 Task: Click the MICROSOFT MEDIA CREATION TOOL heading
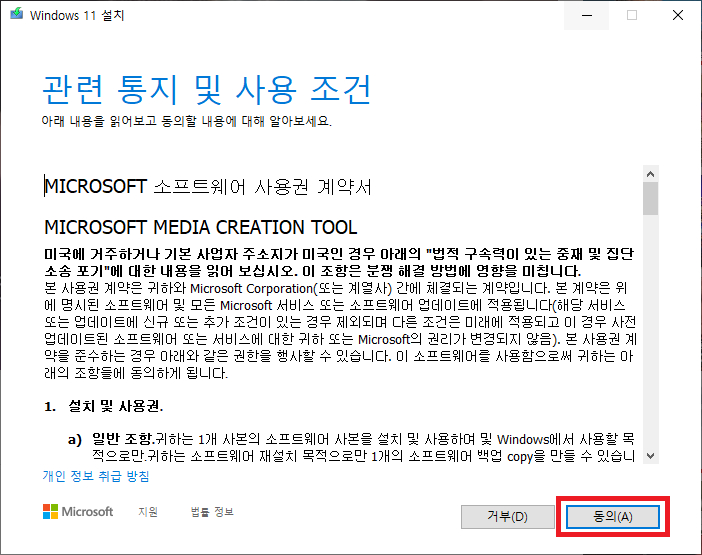coord(201,227)
